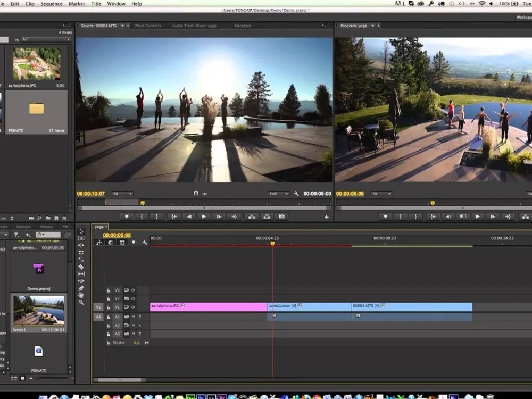Select aerialphoto.JPG clip on timeline
The height and width of the screenshot is (399, 532).
click(209, 307)
